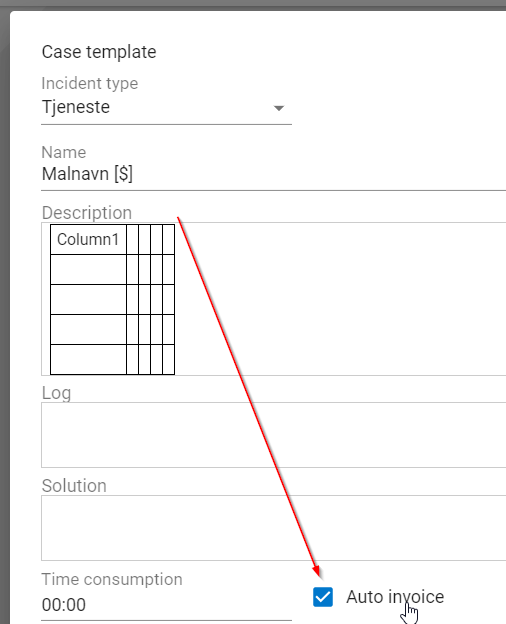The width and height of the screenshot is (506, 624).
Task: Click the third-row cell under Column1
Action: point(88,299)
